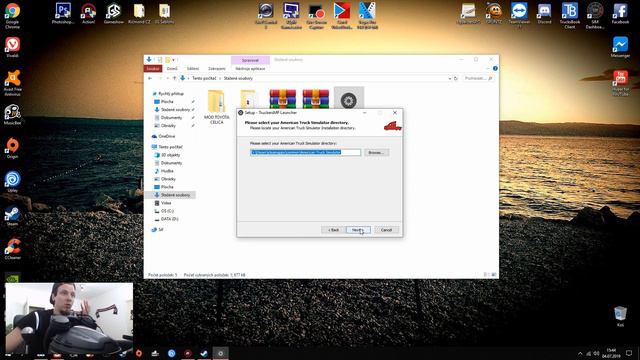Open the YouTube desktop shortcut
The image size is (640, 360).
(620, 83)
